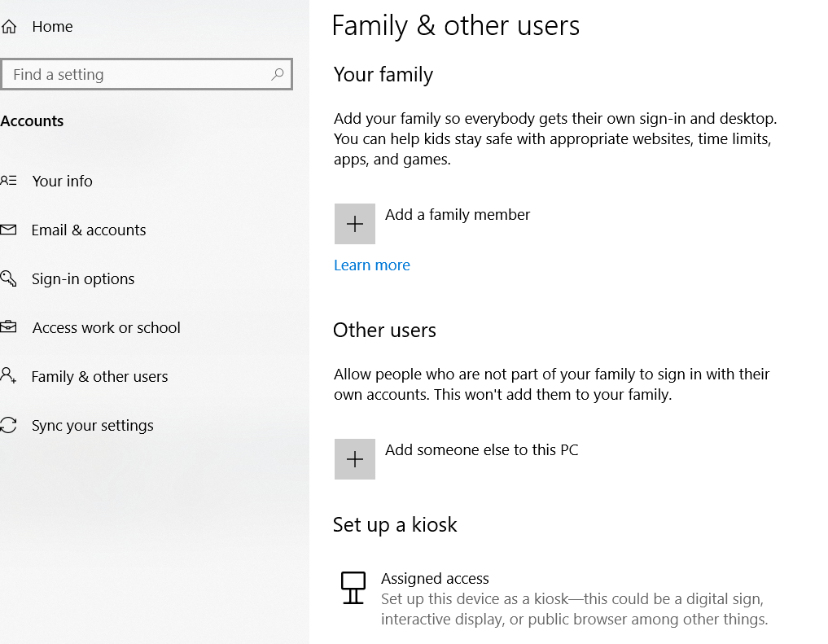Click the Your info person icon
Image resolution: width=828 pixels, height=644 pixels.
[9, 181]
